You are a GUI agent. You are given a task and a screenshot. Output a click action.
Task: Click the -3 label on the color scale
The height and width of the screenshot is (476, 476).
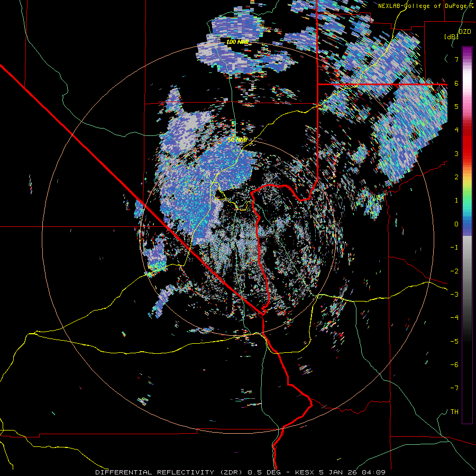454,295
